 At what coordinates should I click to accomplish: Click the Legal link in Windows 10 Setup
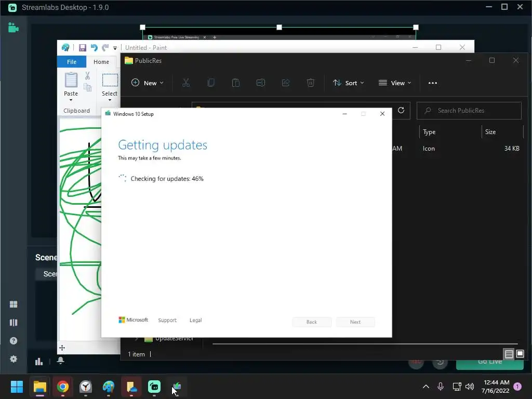(x=196, y=320)
